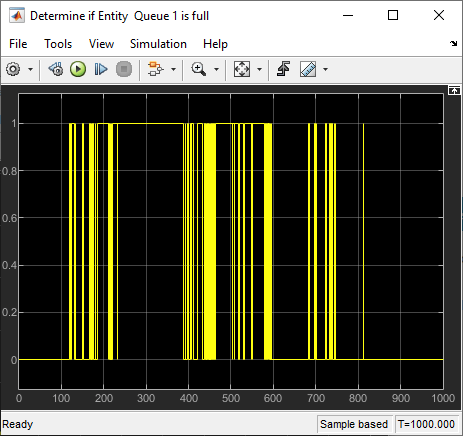Select the Zoom magnifier tool
This screenshot has width=463, height=436.
click(x=199, y=69)
